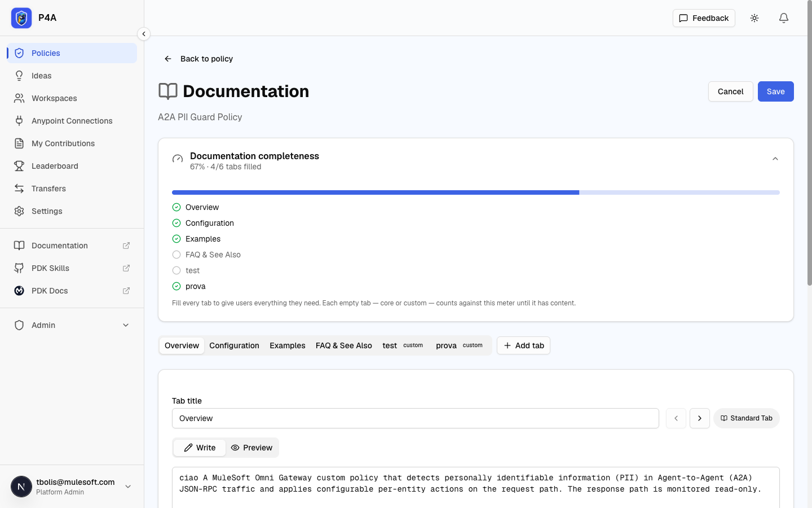Click the user avatar N
812x508 pixels.
[21, 487]
